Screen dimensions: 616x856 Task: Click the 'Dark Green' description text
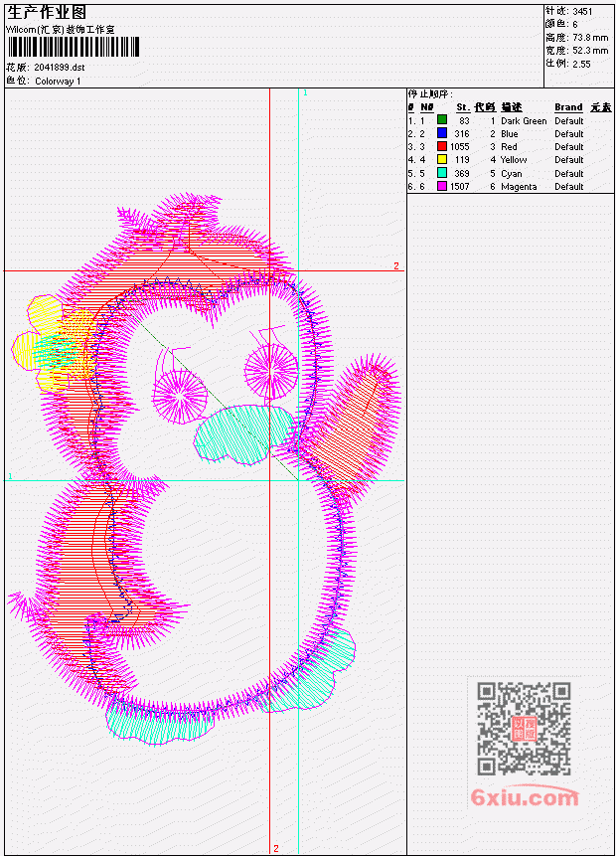524,121
